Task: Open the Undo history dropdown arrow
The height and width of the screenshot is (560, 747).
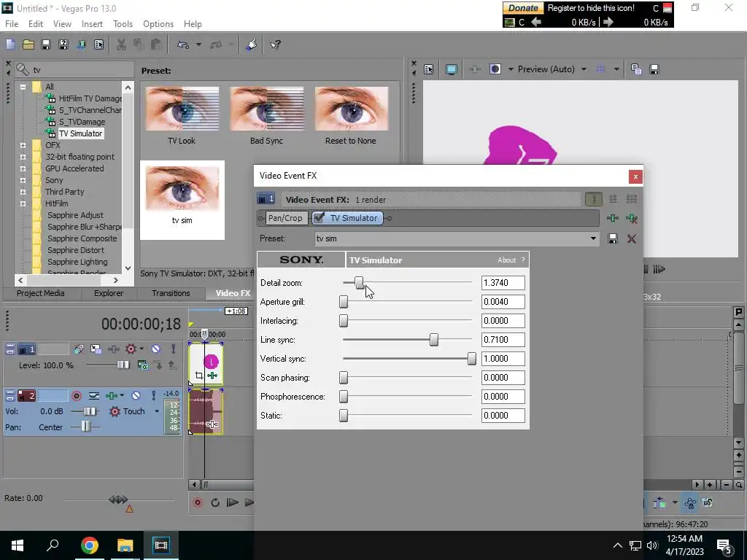Action: [x=198, y=44]
